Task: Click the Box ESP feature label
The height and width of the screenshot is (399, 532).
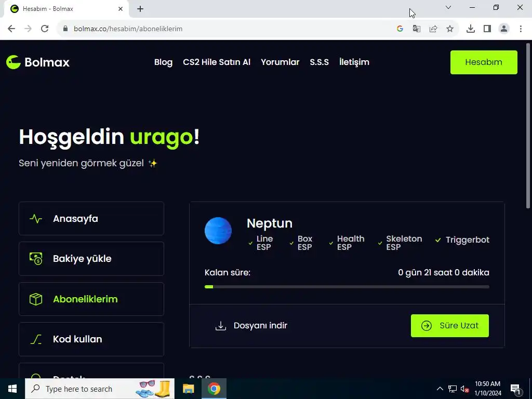Action: click(304, 243)
